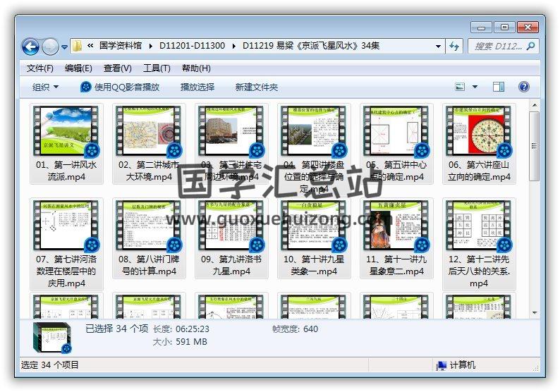
Task: Click the D11219 易梁《京派飞星风水》34集 breadcrumb
Action: (311, 46)
